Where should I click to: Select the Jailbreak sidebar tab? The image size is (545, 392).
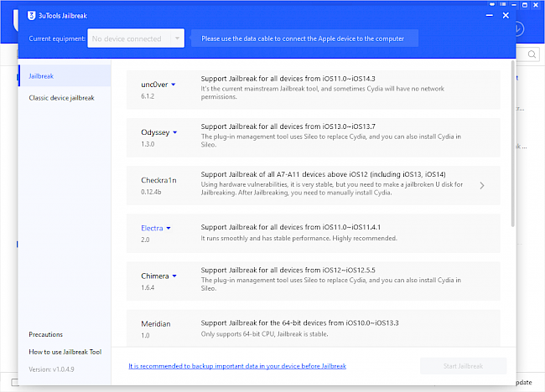tap(65, 75)
